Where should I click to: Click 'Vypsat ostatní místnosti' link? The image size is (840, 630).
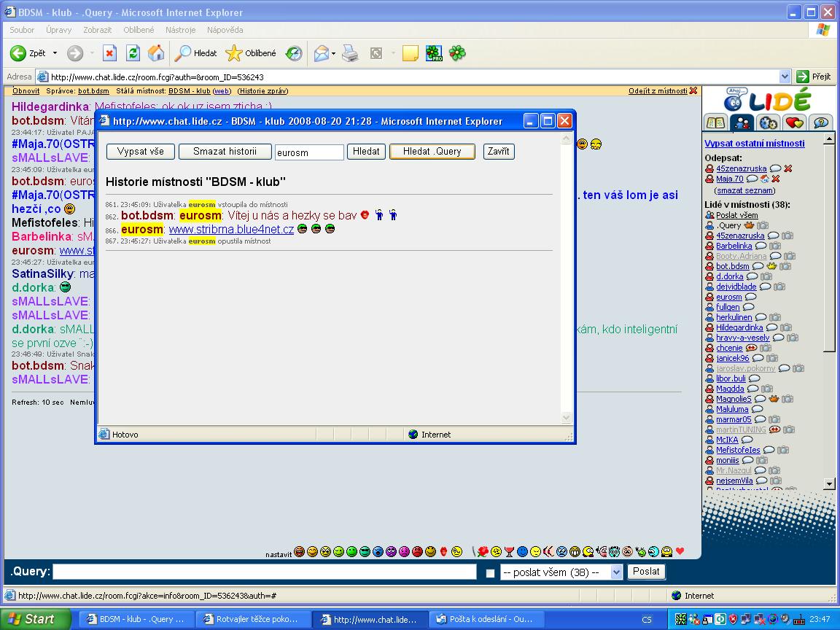click(x=754, y=143)
